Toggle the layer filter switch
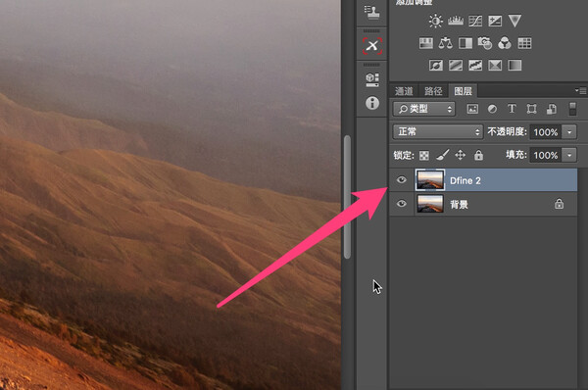Screen dimensions: 588x390 [x=572, y=109]
